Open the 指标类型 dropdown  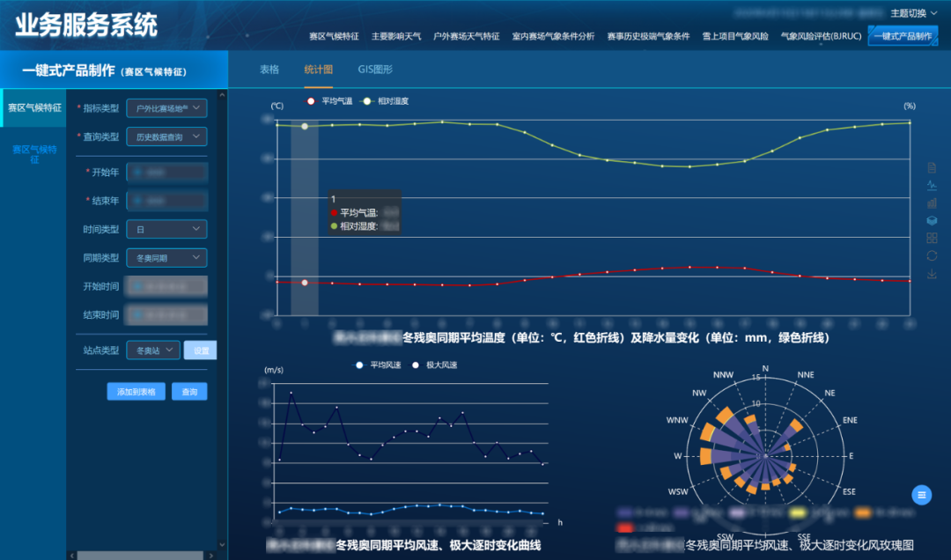[x=166, y=107]
